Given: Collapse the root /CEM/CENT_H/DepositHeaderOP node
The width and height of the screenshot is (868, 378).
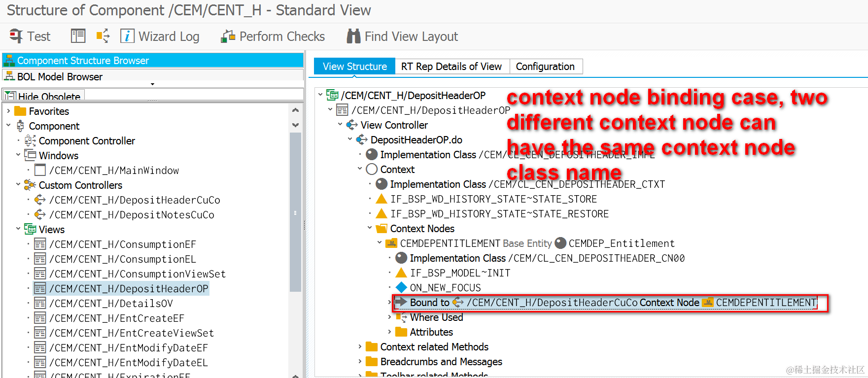Looking at the screenshot, I should click(320, 95).
